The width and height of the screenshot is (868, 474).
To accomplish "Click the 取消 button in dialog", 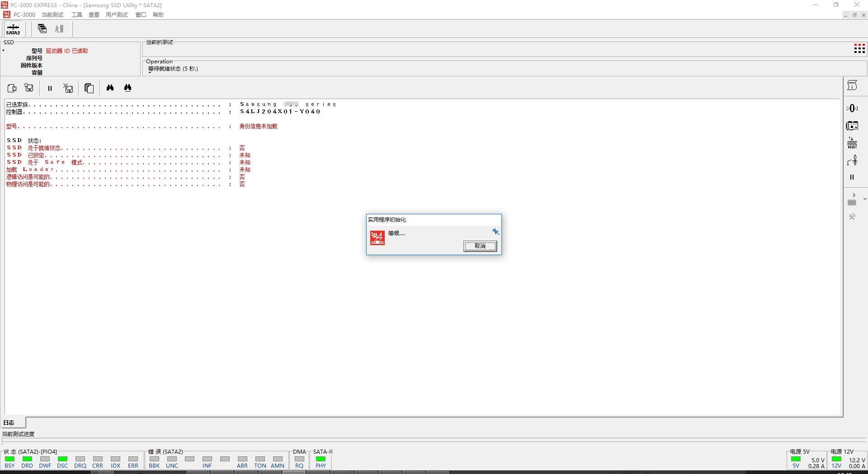I will coord(480,246).
